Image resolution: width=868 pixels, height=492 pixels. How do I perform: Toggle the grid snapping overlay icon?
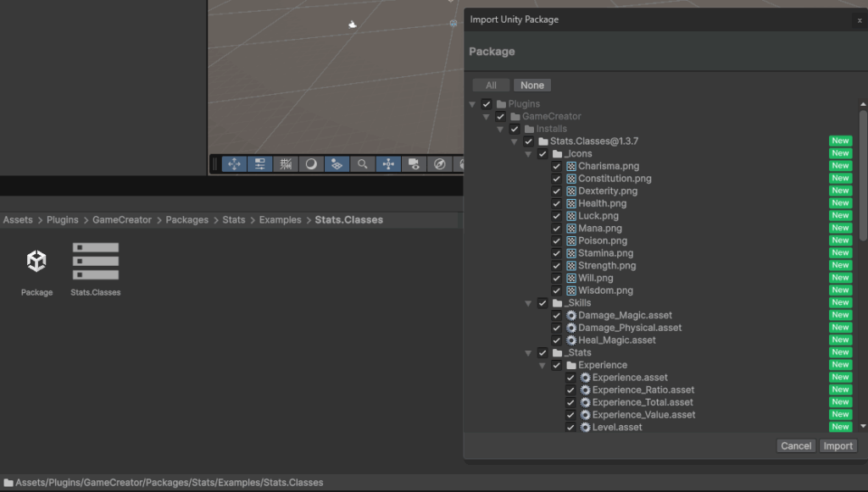[286, 164]
